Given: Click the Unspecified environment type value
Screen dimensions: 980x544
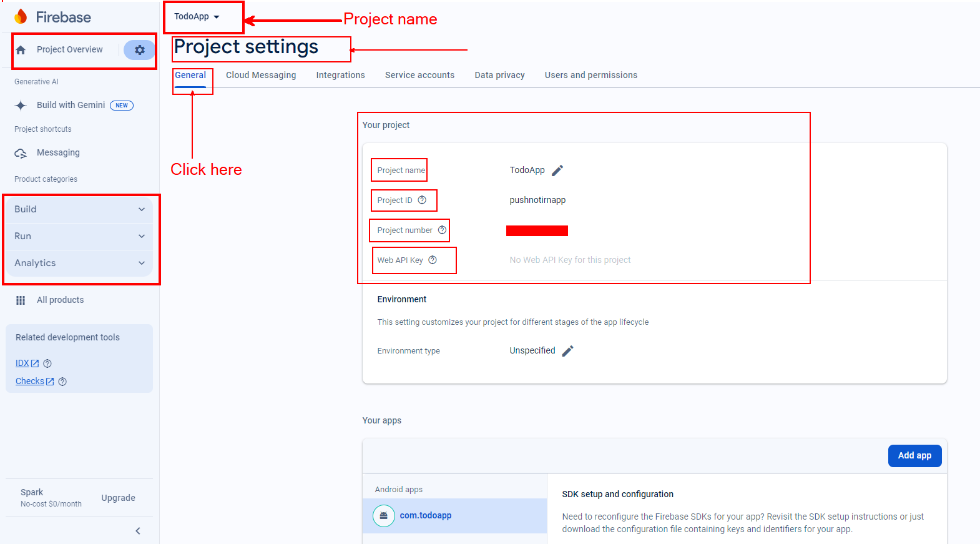Looking at the screenshot, I should coord(532,351).
